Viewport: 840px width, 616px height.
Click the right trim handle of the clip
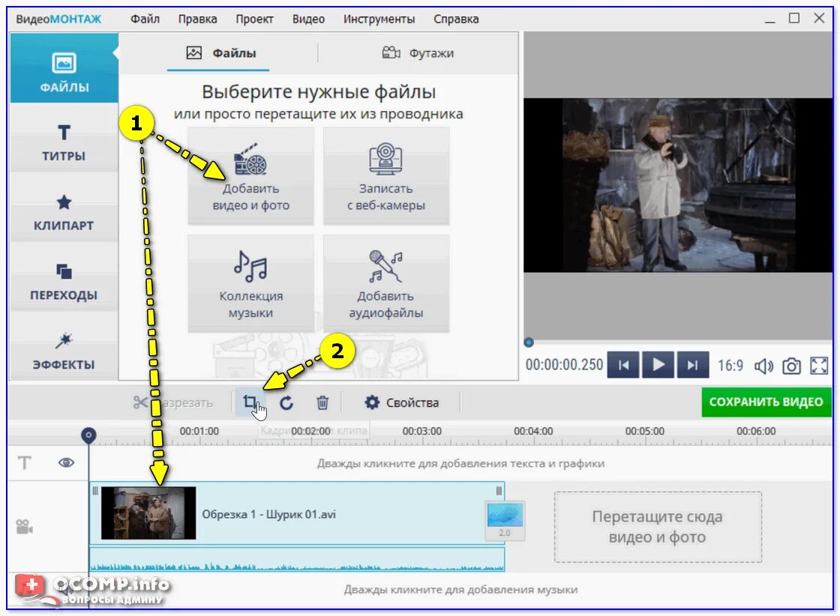pyautogui.click(x=499, y=491)
